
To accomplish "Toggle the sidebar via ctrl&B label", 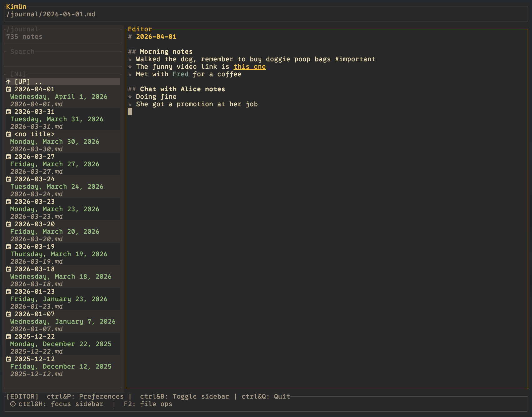I will tap(185, 396).
